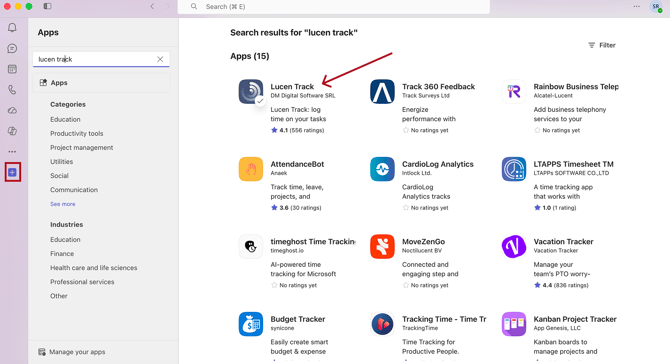Open the OneDrive cloud icon

12,110
